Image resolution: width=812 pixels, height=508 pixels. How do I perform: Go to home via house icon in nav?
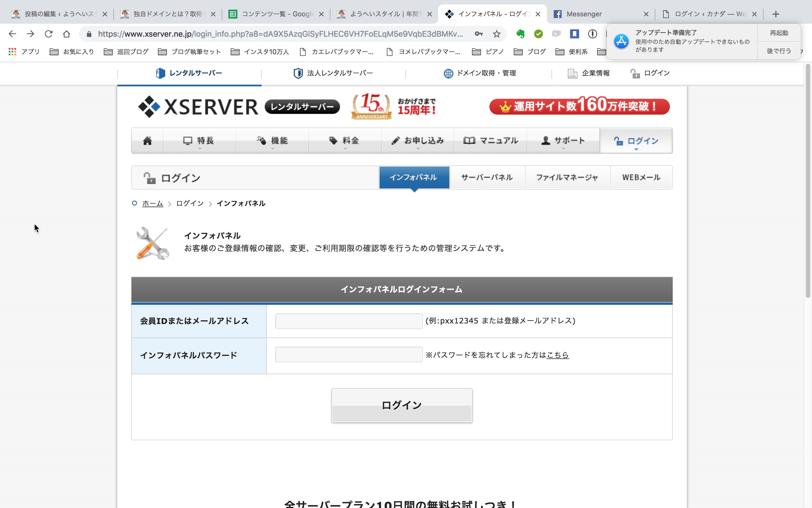pyautogui.click(x=147, y=141)
